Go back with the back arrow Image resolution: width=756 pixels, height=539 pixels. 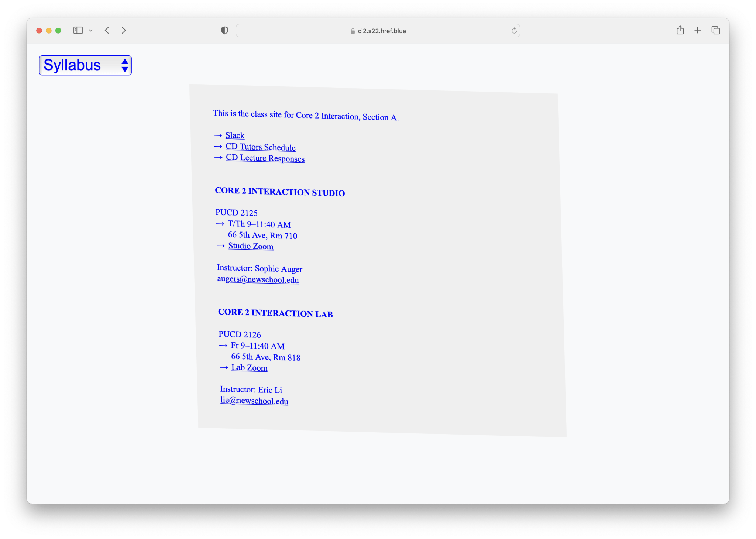pyautogui.click(x=107, y=31)
